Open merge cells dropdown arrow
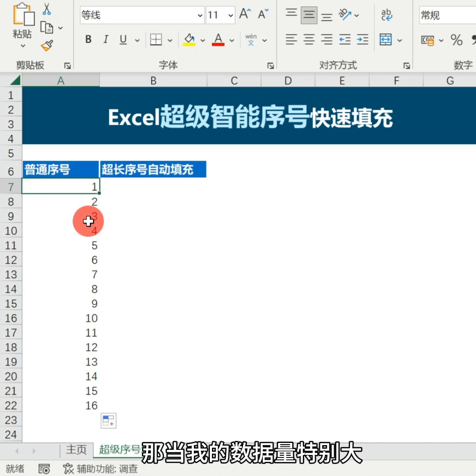Viewport: 476px width, 476px height. 399,40
